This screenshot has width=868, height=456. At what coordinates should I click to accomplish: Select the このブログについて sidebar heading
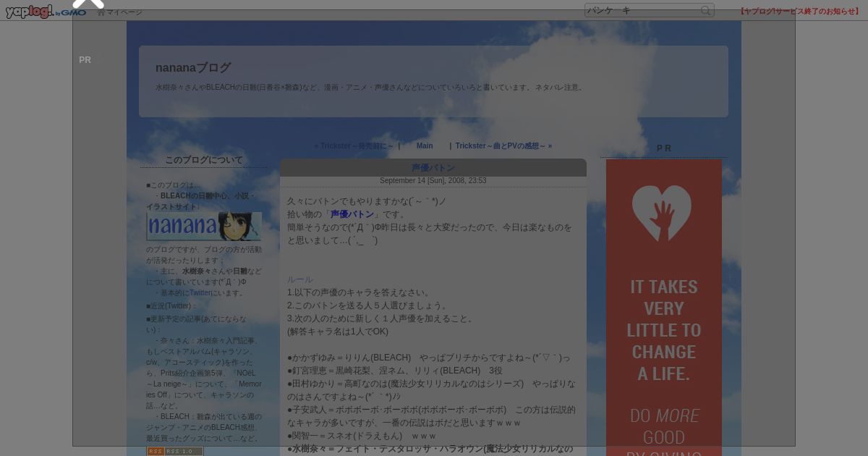[204, 160]
